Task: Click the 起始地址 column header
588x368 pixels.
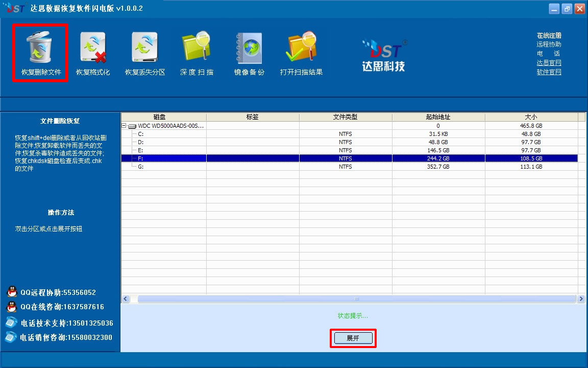Action: [438, 117]
